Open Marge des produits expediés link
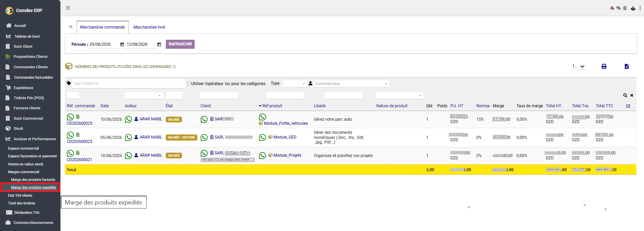Image resolution: width=644 pixels, height=231 pixels. tap(34, 187)
